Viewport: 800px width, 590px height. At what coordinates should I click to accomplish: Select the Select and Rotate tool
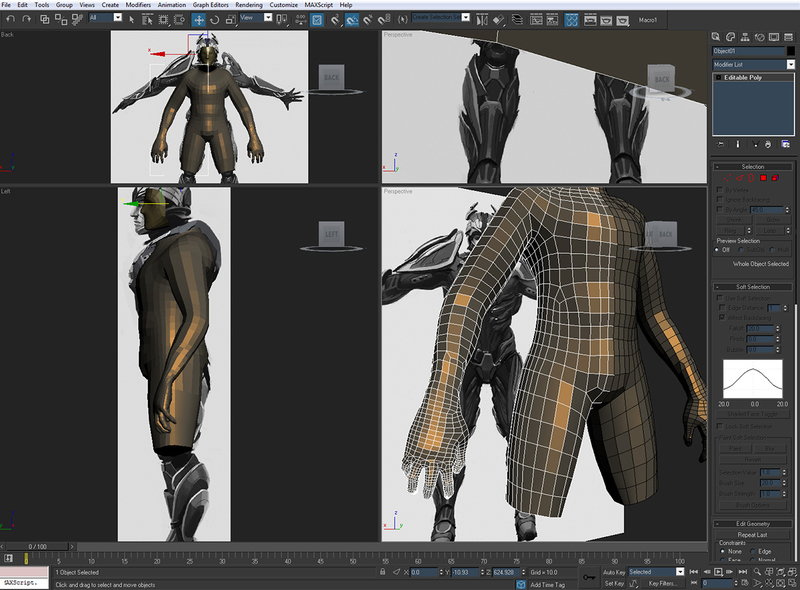[x=215, y=19]
